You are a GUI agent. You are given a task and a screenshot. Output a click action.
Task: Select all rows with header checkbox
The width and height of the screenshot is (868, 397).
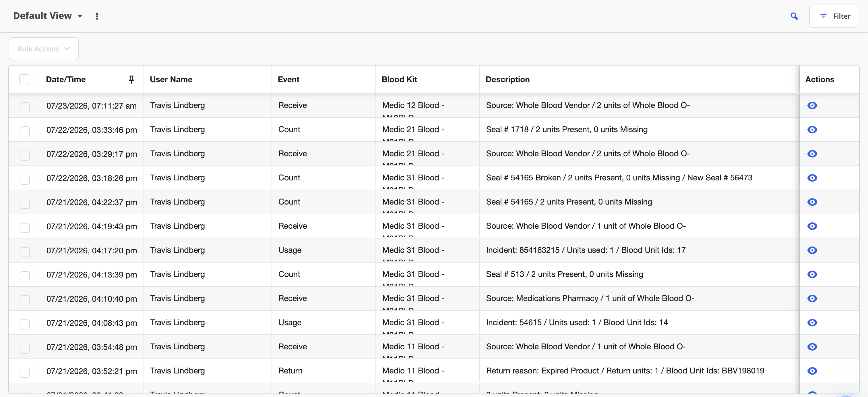click(x=24, y=79)
